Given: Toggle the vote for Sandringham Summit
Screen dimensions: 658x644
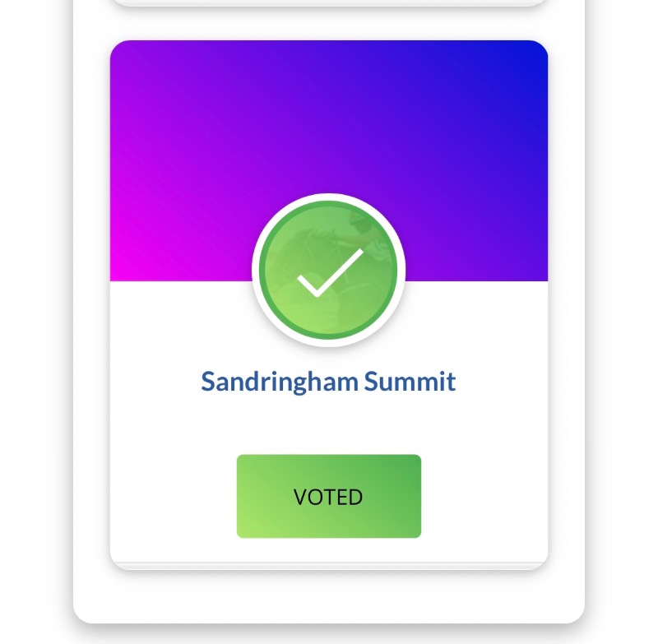Looking at the screenshot, I should click(328, 496).
